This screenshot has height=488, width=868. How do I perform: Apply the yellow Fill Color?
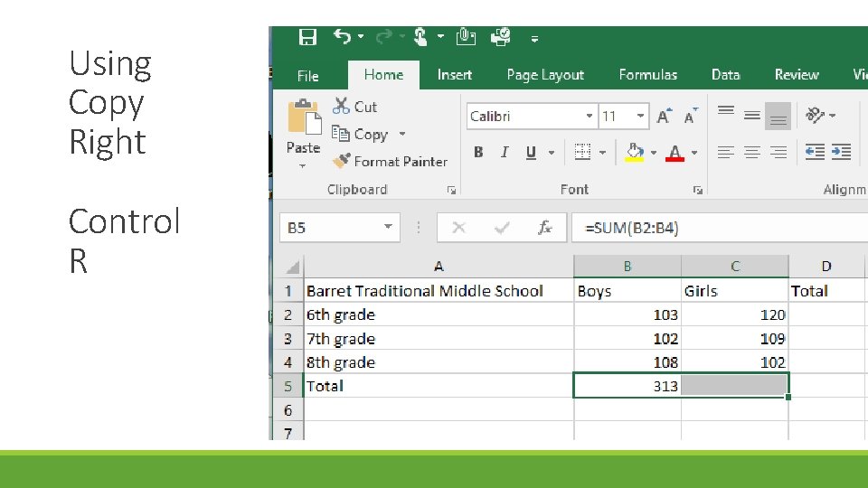[635, 152]
